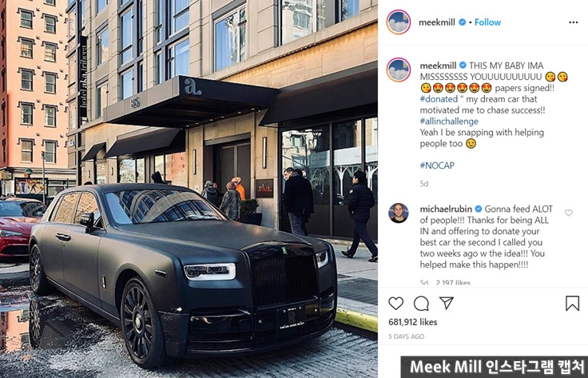Open the comment speech bubble icon
This screenshot has height=378, width=588.
pos(421,304)
